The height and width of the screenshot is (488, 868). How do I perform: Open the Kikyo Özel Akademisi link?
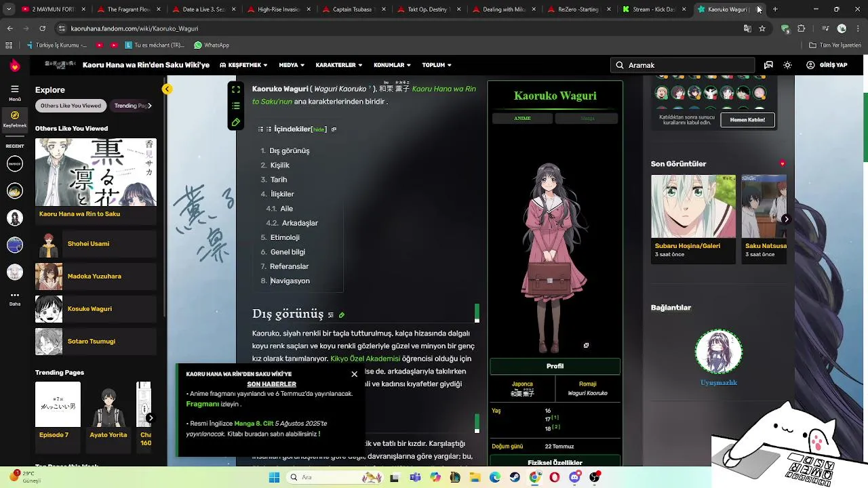click(x=365, y=359)
